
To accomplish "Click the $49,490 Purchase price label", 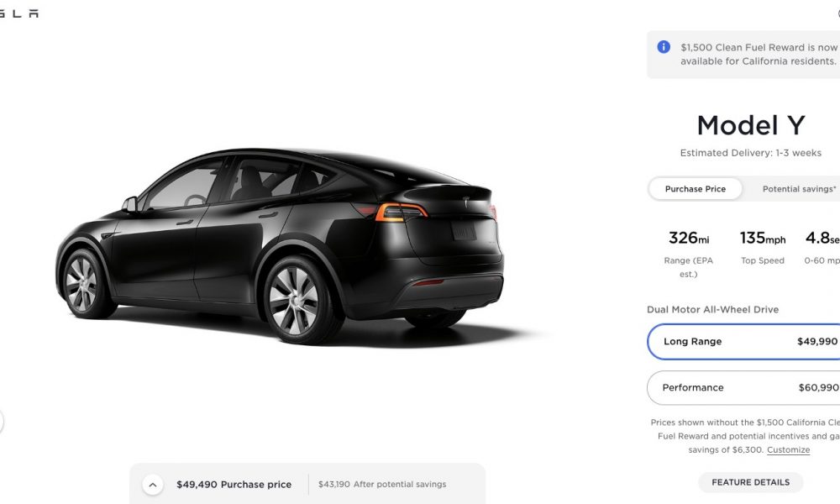I will click(234, 485).
